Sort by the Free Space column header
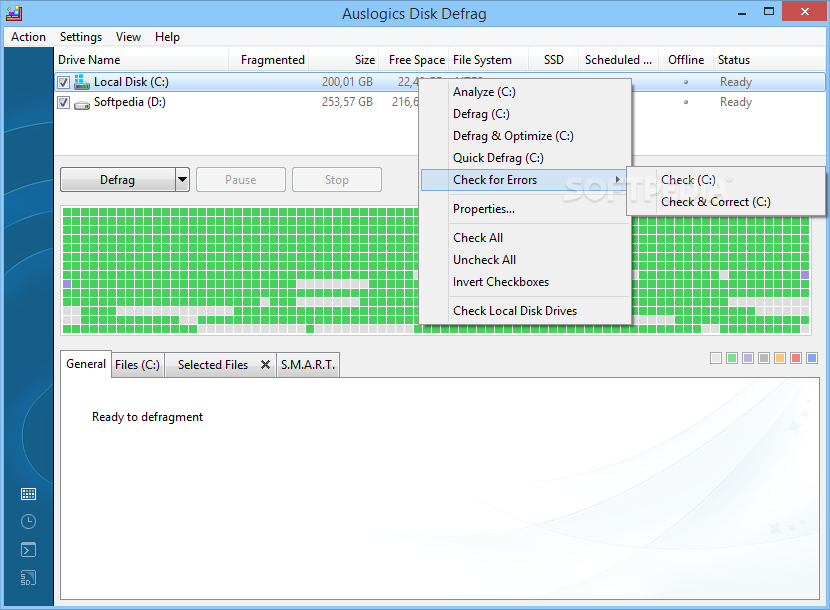 coord(413,60)
